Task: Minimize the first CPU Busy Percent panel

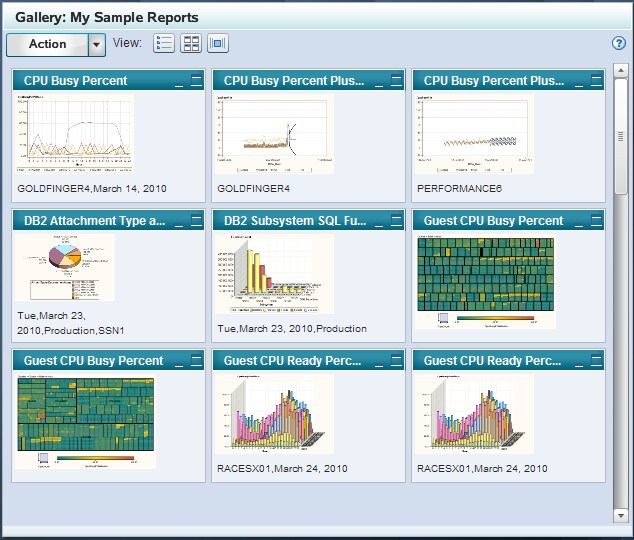Action: coord(179,81)
